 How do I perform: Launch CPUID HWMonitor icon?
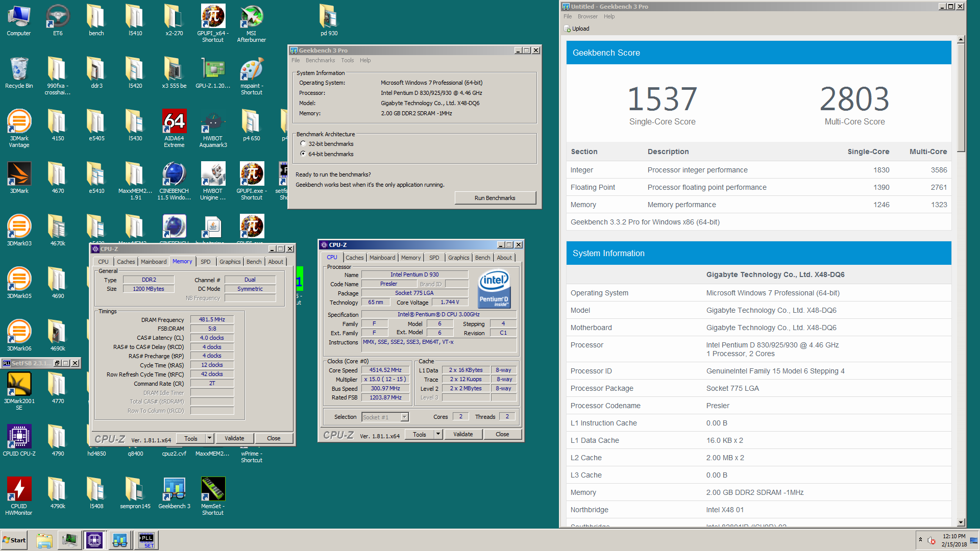19,496
